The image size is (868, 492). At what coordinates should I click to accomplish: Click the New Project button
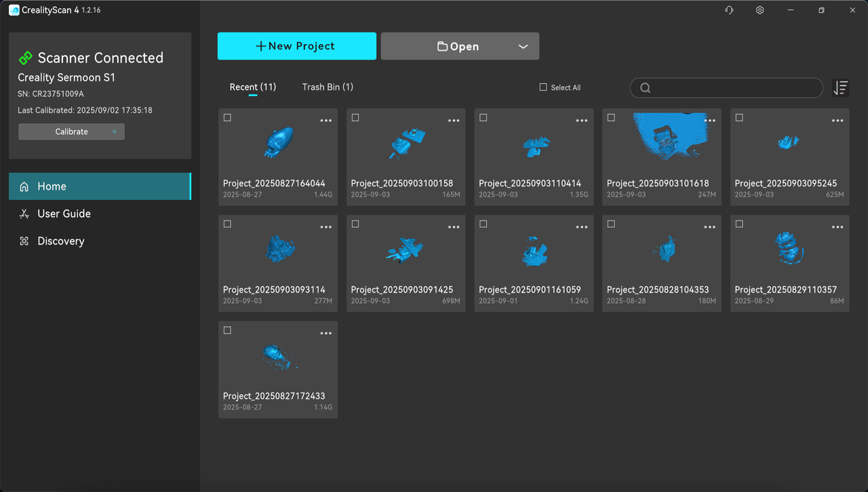(x=296, y=46)
